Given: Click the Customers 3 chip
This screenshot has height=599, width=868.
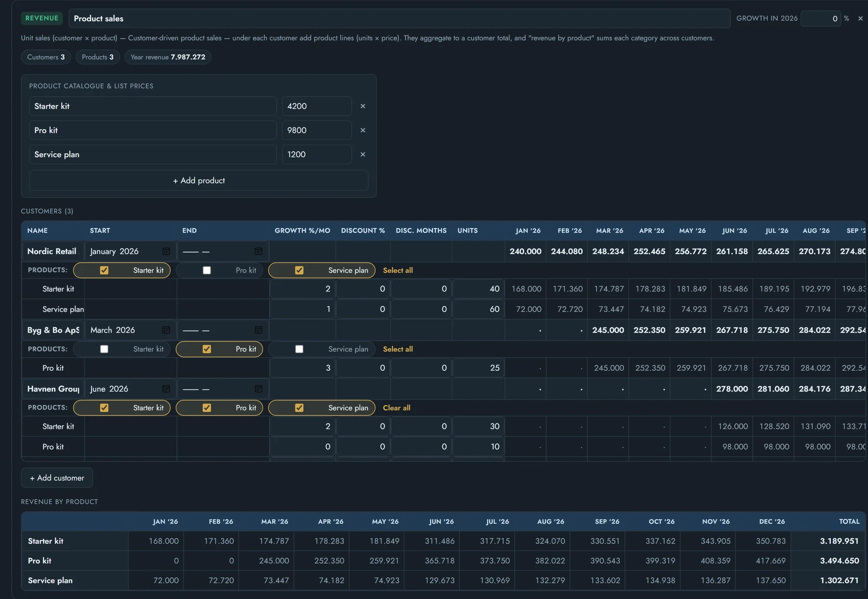Looking at the screenshot, I should (x=46, y=57).
